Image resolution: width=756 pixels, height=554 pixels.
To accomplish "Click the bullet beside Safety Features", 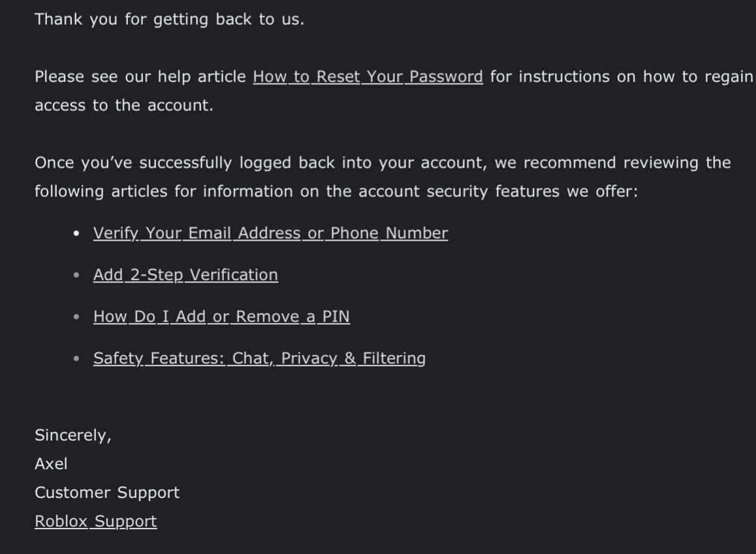I will tap(77, 359).
